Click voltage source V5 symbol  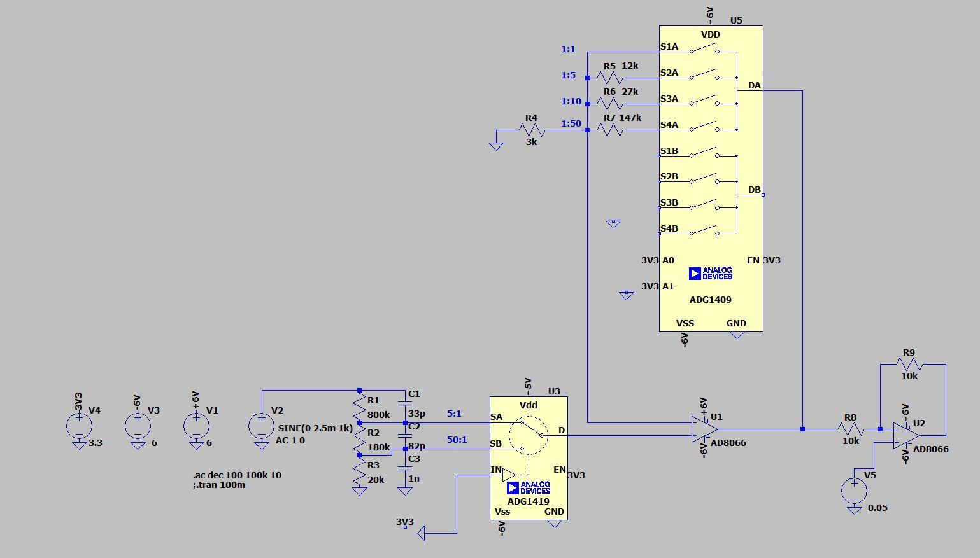click(854, 491)
